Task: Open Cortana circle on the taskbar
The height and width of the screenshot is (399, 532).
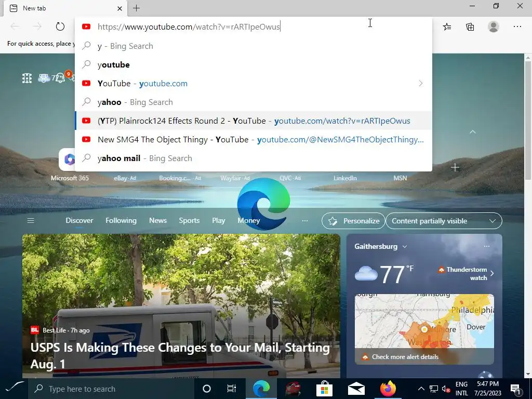Action: pos(206,389)
